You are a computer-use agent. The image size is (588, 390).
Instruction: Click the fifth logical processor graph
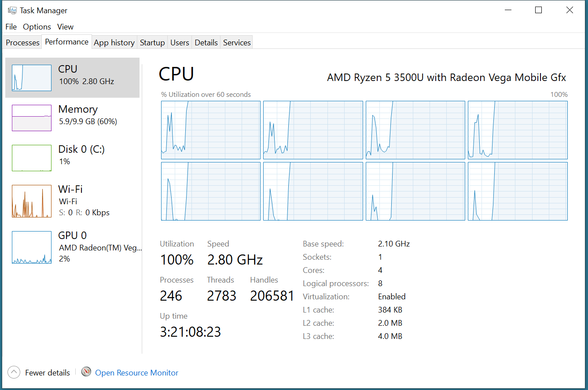(211, 191)
